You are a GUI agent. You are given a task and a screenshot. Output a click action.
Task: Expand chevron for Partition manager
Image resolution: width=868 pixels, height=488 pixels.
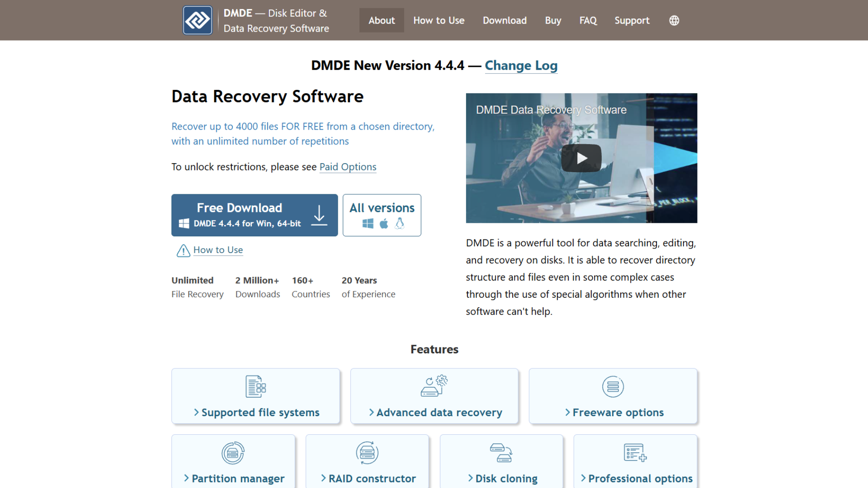pos(187,479)
